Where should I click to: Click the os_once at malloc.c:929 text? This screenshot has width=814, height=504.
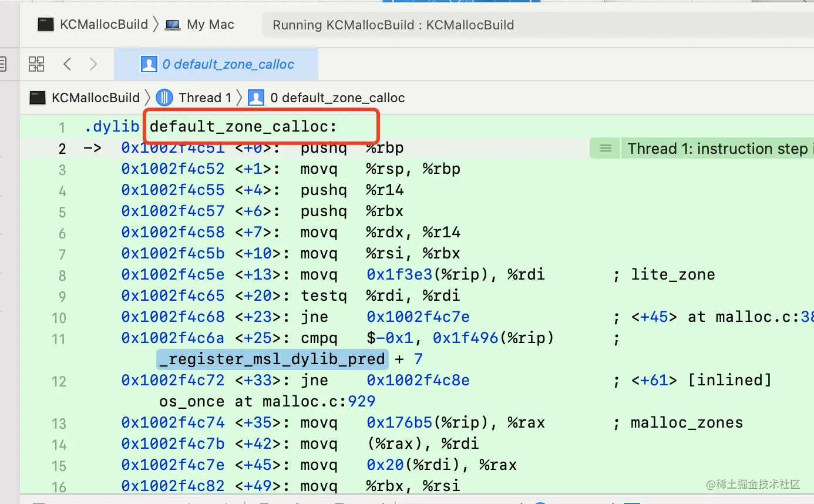click(x=267, y=402)
